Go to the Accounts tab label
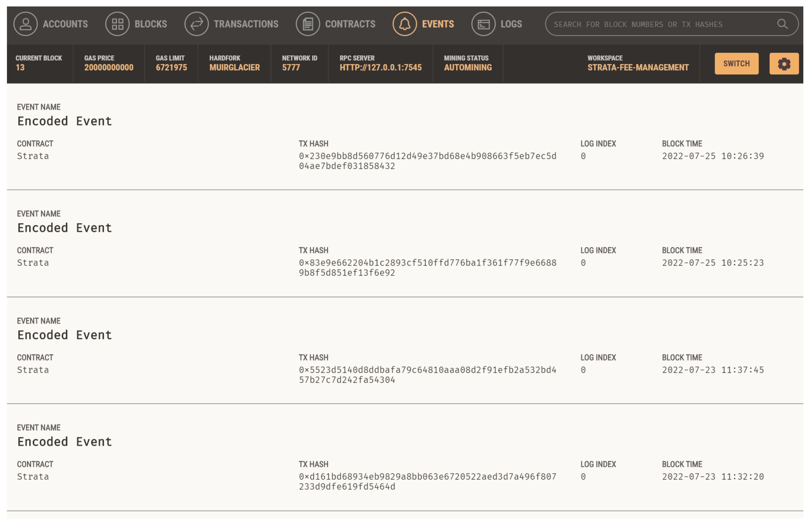 click(65, 24)
